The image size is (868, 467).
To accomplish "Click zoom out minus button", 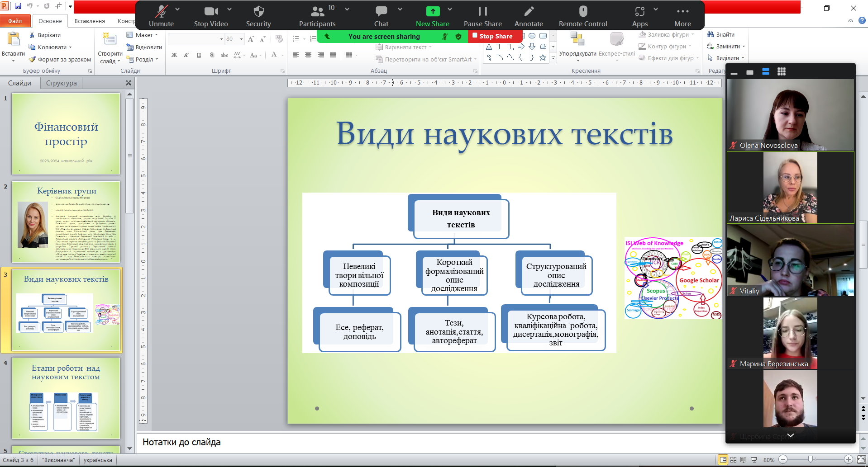I will 783,459.
